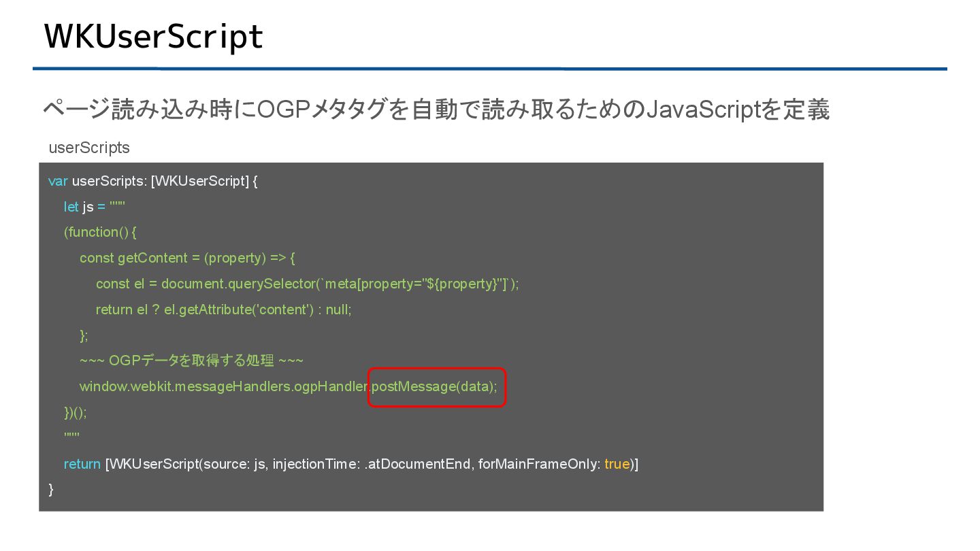Click the userScripts label above the code
Image resolution: width=980 pixels, height=551 pixels.
tap(89, 148)
